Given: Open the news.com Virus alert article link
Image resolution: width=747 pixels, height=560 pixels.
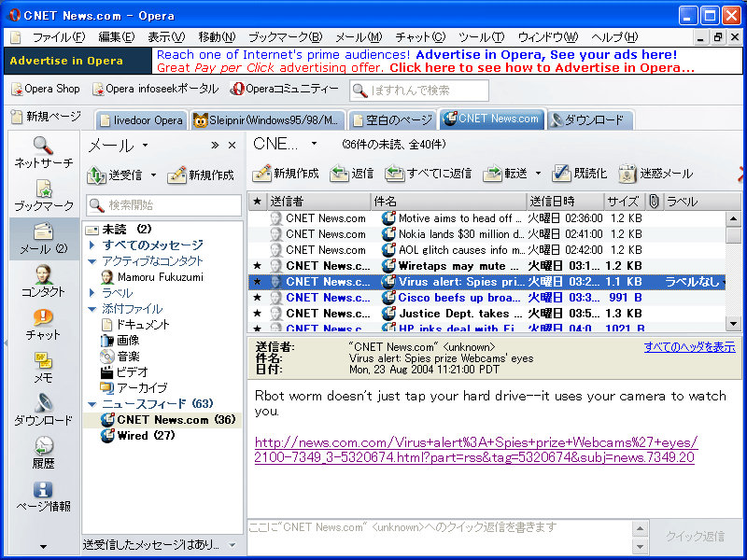Looking at the screenshot, I should (476, 450).
